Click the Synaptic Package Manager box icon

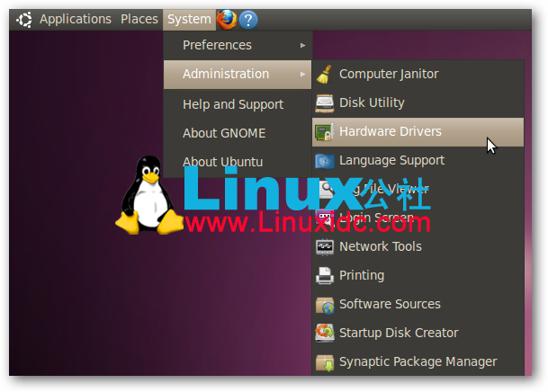point(324,362)
